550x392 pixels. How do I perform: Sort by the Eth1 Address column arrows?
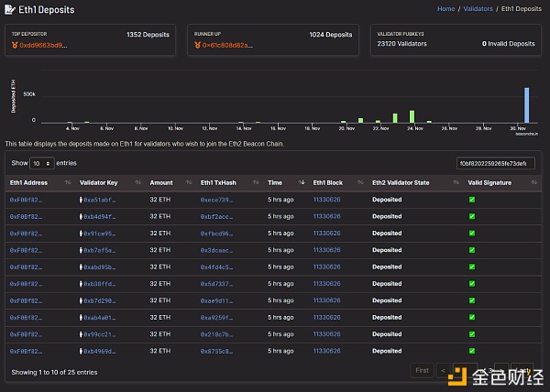(68, 182)
